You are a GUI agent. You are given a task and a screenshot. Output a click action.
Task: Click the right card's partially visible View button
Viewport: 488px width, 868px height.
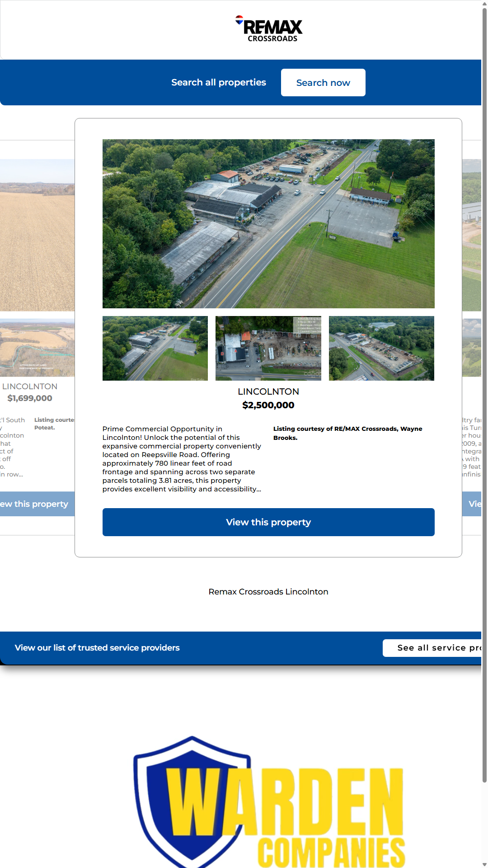[472, 504]
